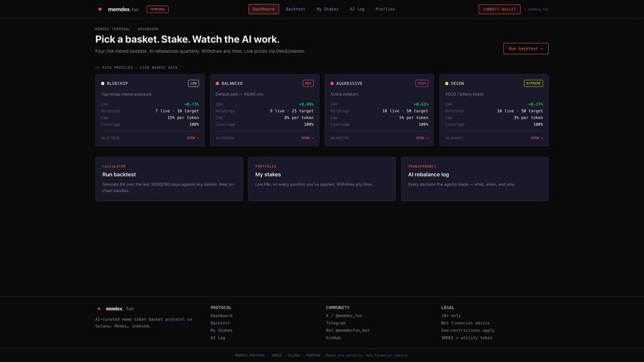This screenshot has height=362, width=644.
Task: Select the DEGEN card title
Action: (457, 84)
